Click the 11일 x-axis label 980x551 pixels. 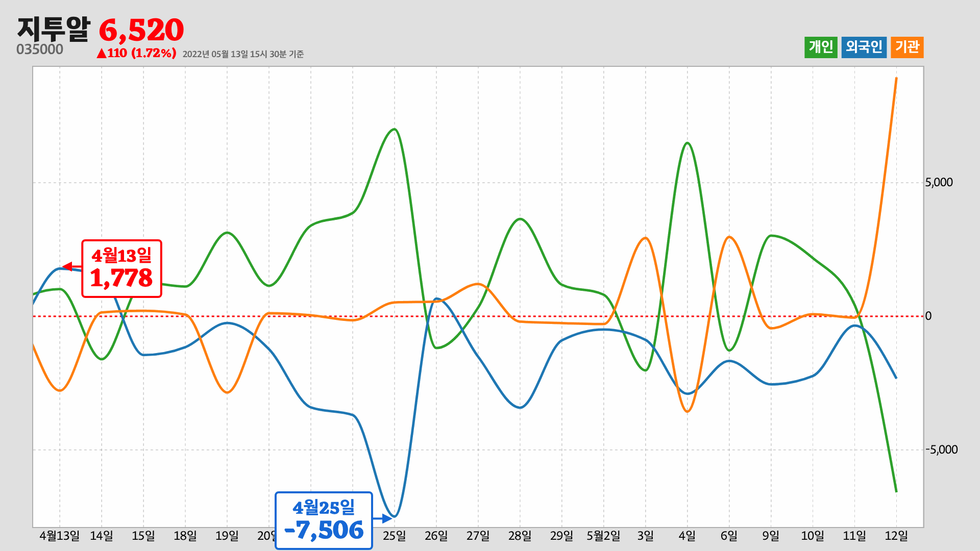point(855,536)
